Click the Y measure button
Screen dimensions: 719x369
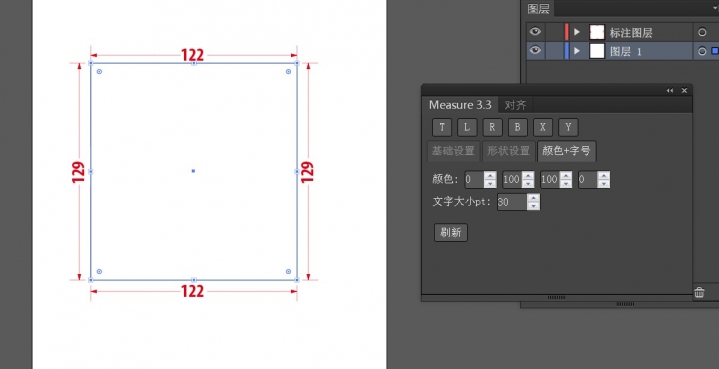(x=568, y=127)
